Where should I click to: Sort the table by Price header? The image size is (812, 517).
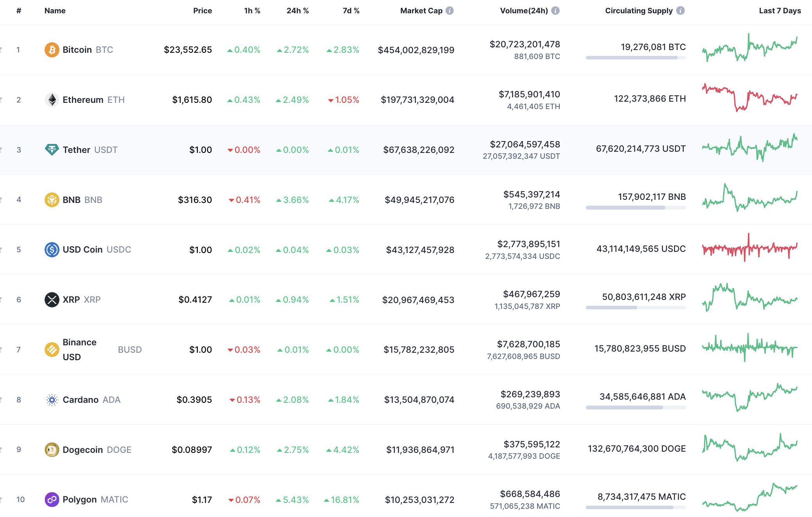203,11
